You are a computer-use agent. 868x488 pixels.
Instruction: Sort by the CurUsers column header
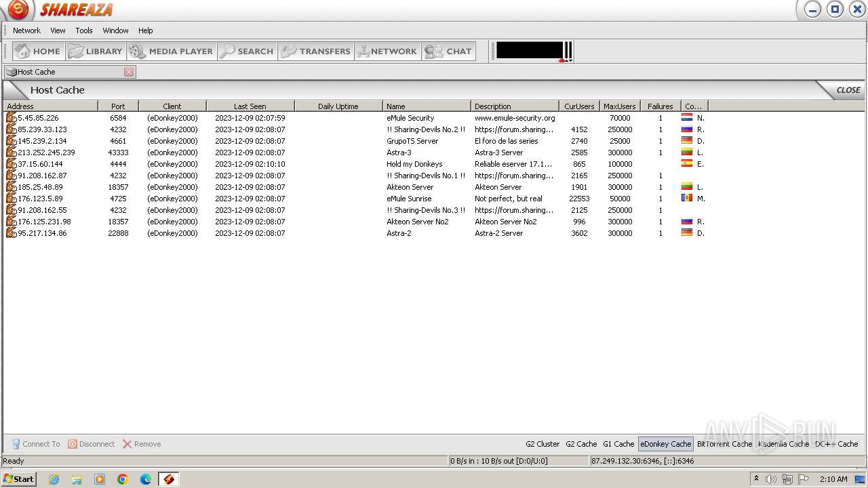tap(579, 106)
